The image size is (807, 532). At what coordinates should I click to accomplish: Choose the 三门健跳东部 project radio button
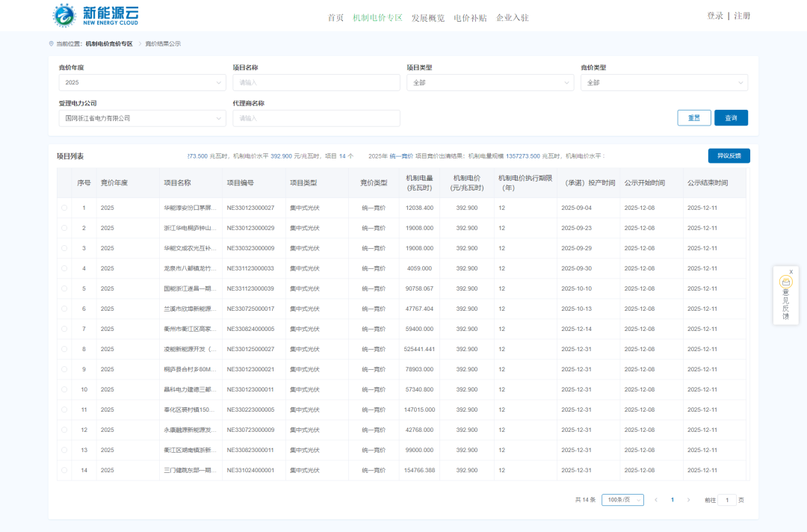(64, 470)
